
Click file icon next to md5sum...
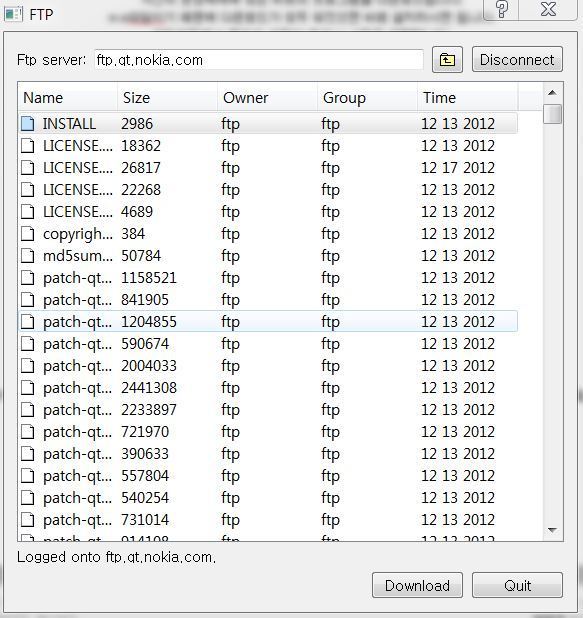(x=28, y=256)
